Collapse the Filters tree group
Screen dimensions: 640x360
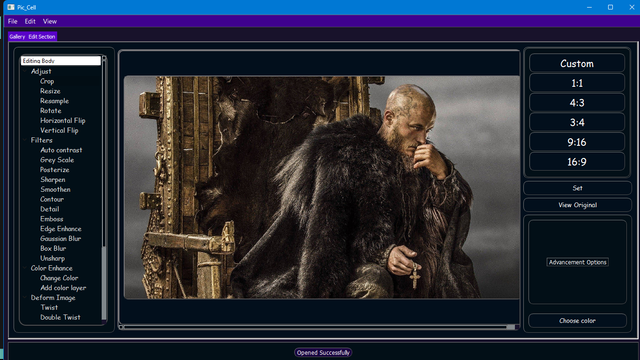point(25,140)
